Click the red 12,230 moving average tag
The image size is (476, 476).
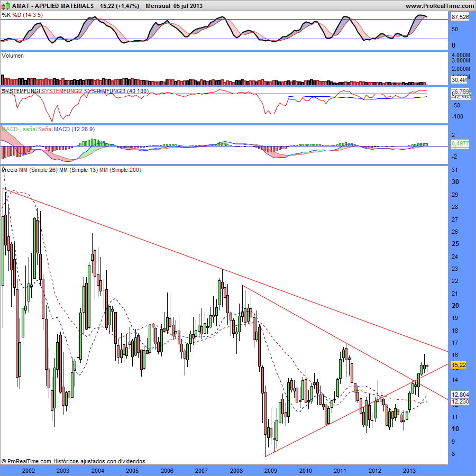460,401
